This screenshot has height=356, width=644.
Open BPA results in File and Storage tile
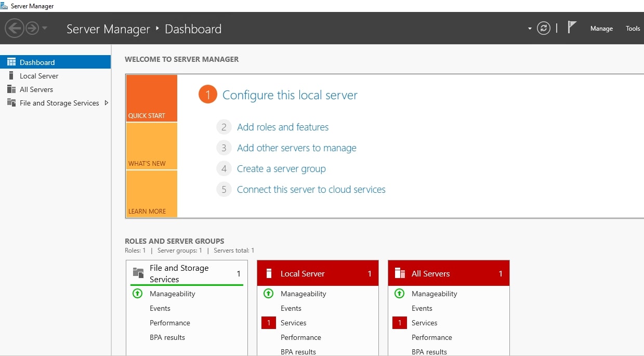[167, 337]
